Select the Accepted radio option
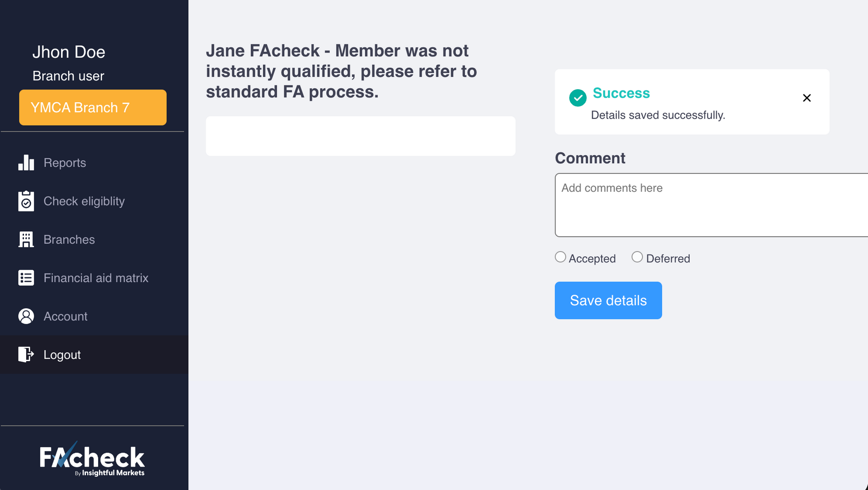This screenshot has width=868, height=490. (x=561, y=257)
